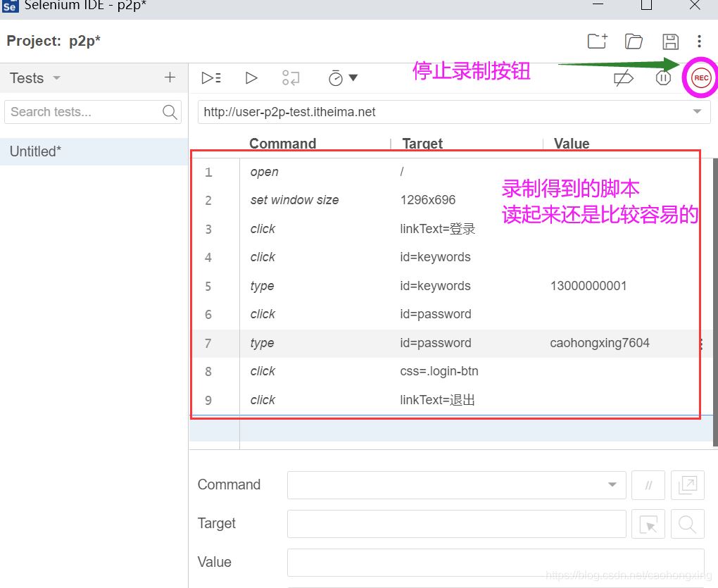The height and width of the screenshot is (588, 718).
Task: Select click linkText=登录 row
Action: pos(451,229)
